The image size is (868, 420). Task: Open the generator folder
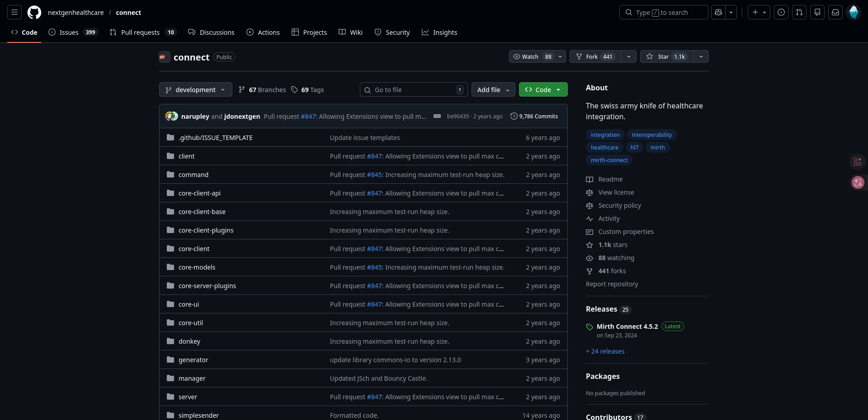193,360
